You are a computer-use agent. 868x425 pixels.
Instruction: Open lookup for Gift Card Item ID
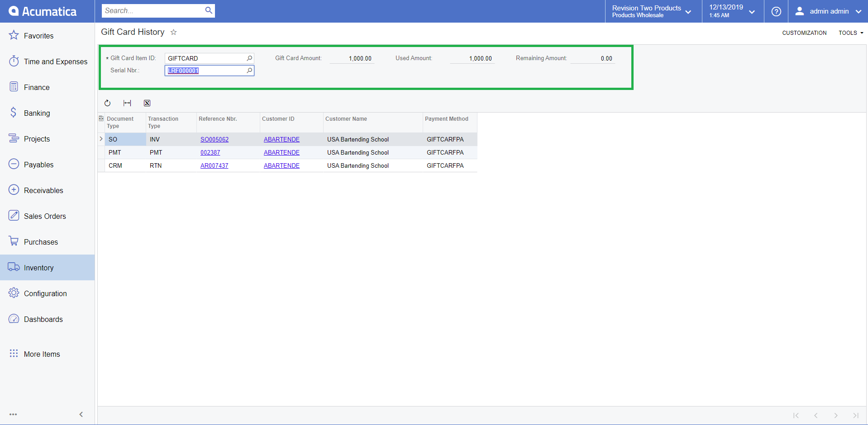coord(249,58)
